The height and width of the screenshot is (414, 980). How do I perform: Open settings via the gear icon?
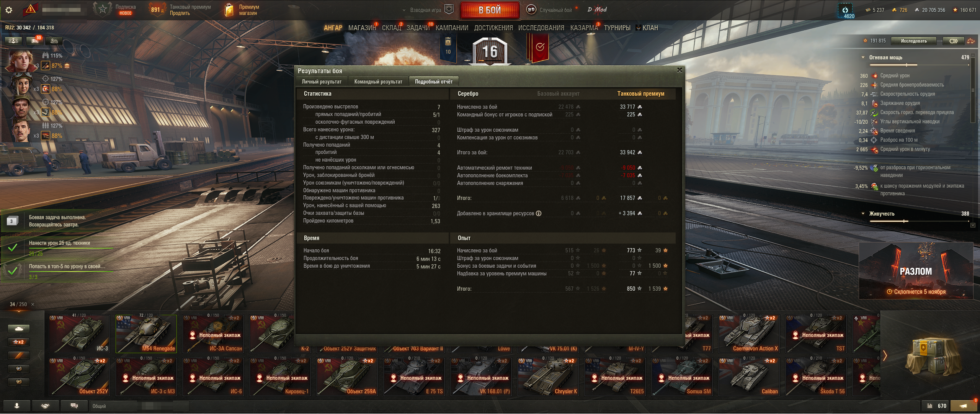point(9,10)
